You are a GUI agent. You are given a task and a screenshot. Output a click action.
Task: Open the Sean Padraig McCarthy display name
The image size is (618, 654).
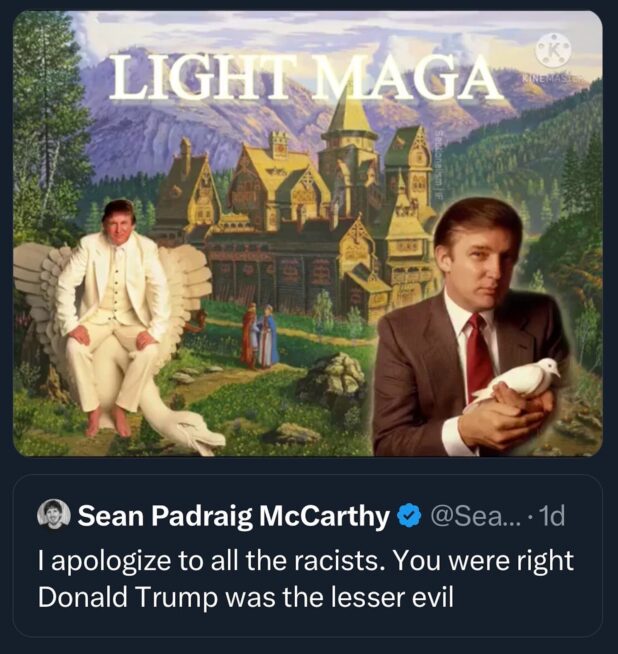coord(233,516)
